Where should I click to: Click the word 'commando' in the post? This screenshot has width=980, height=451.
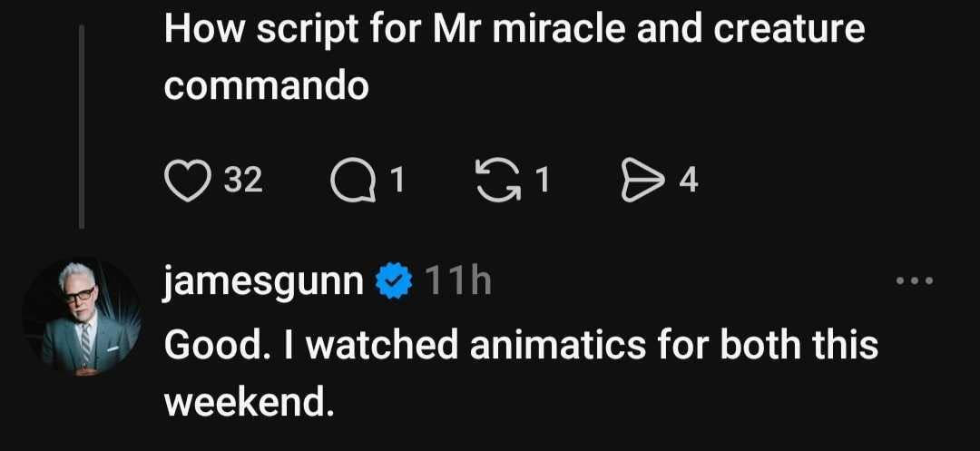(267, 85)
